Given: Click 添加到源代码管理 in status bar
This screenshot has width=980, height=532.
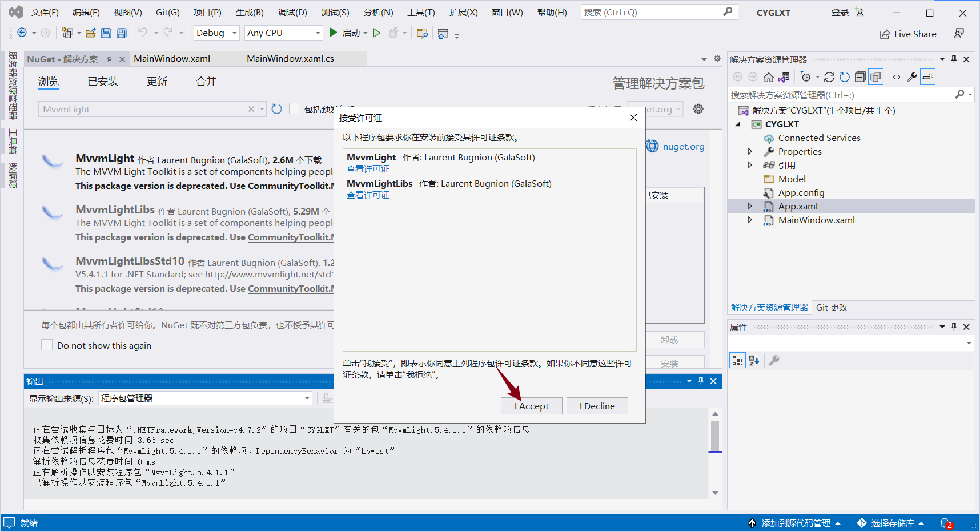Looking at the screenshot, I should pyautogui.click(x=795, y=523).
